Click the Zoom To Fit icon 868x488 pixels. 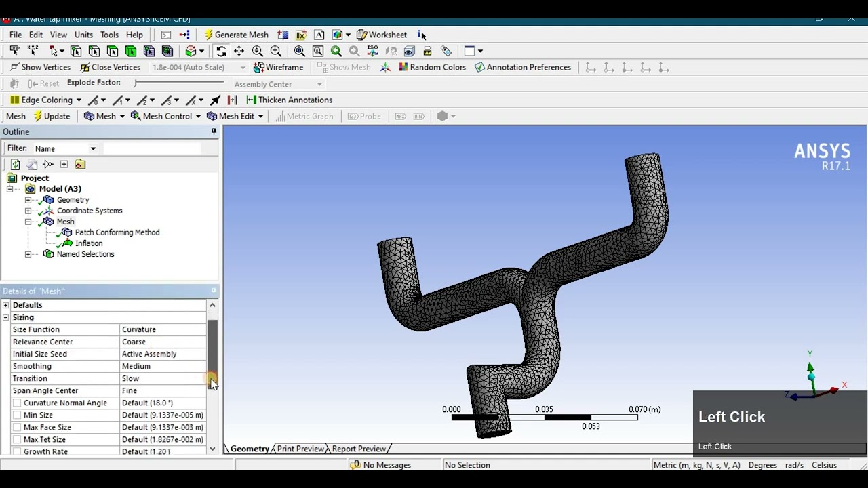coord(299,51)
